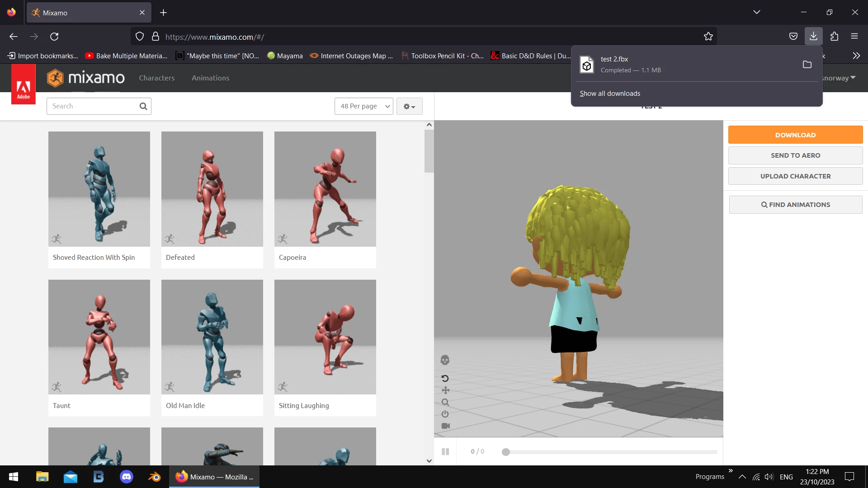Image resolution: width=868 pixels, height=488 pixels.
Task: Click the FIND ANIMATIONS button
Action: [795, 205]
